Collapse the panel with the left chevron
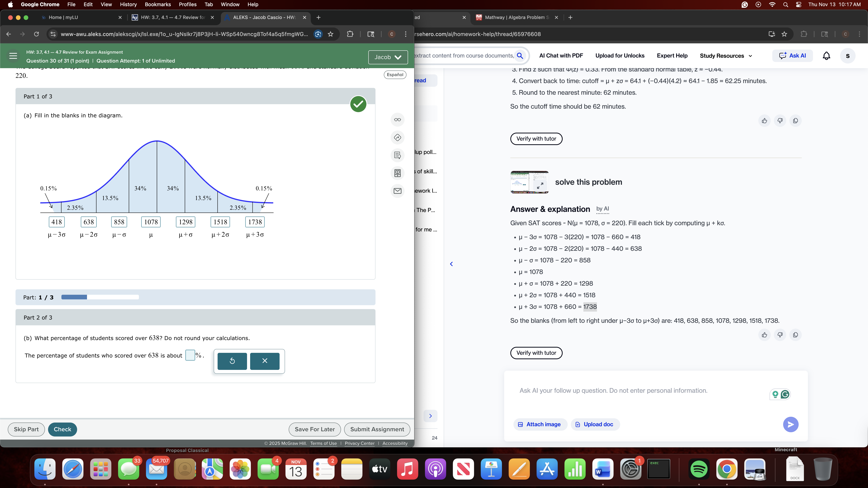The image size is (868, 488). [451, 264]
